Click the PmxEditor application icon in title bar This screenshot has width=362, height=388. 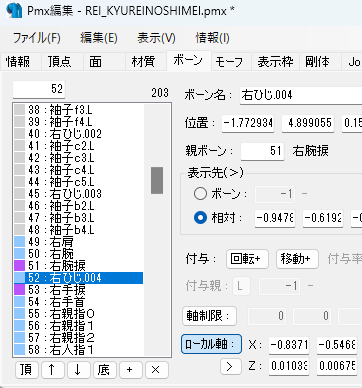coord(14,10)
